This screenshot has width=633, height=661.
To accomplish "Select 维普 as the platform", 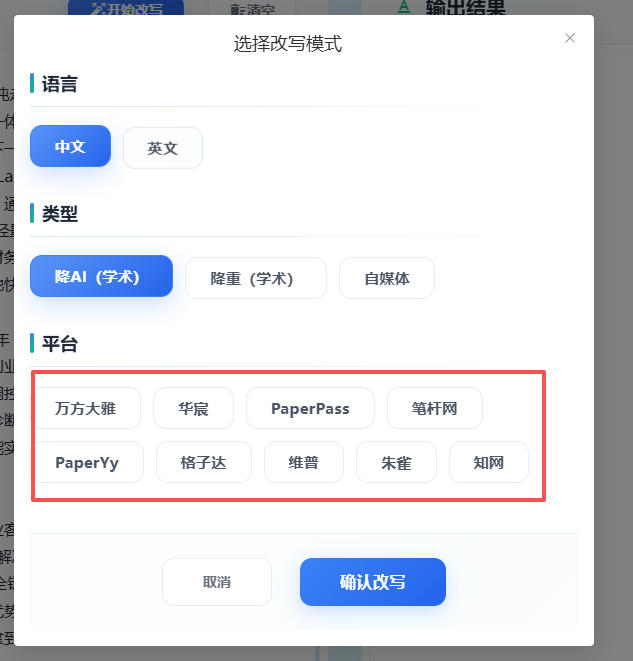I will pyautogui.click(x=303, y=463).
